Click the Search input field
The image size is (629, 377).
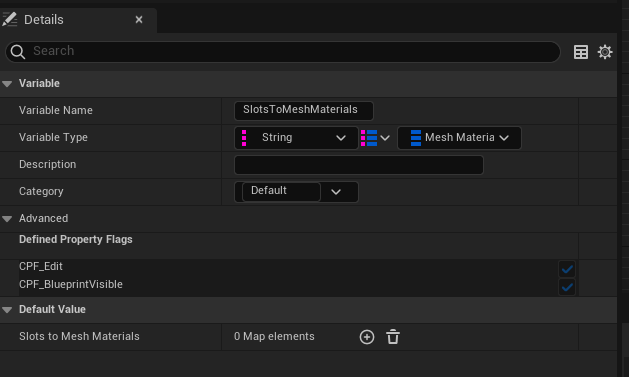(x=283, y=52)
